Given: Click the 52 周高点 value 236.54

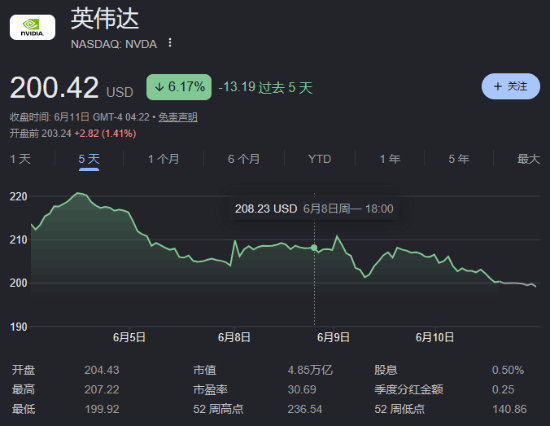Looking at the screenshot, I should pyautogui.click(x=305, y=409).
